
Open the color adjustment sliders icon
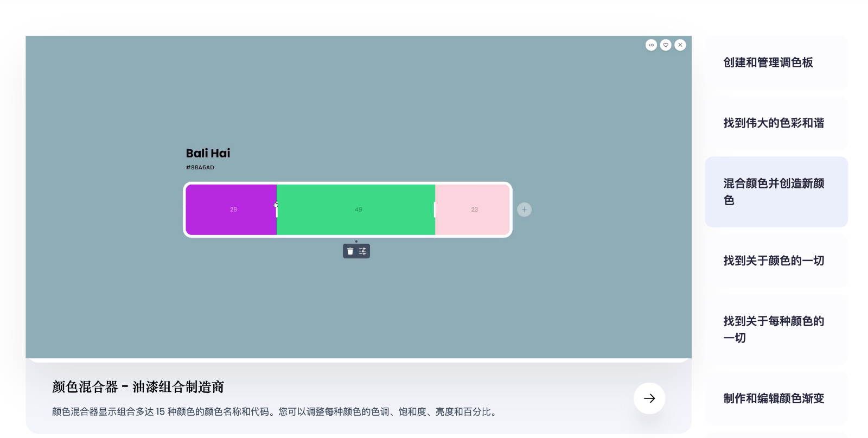pyautogui.click(x=362, y=251)
